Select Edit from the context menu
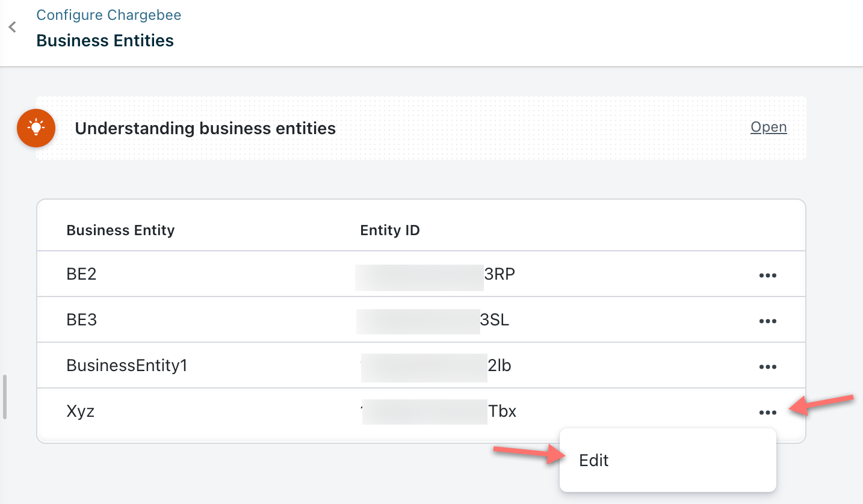This screenshot has width=863, height=504. point(594,461)
